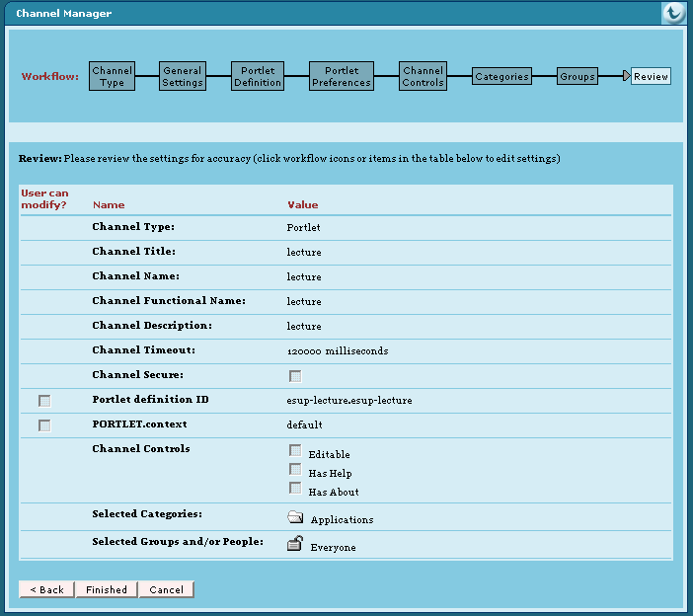The width and height of the screenshot is (693, 616).
Task: Jump to Portlet Definition workflow step
Action: (258, 76)
